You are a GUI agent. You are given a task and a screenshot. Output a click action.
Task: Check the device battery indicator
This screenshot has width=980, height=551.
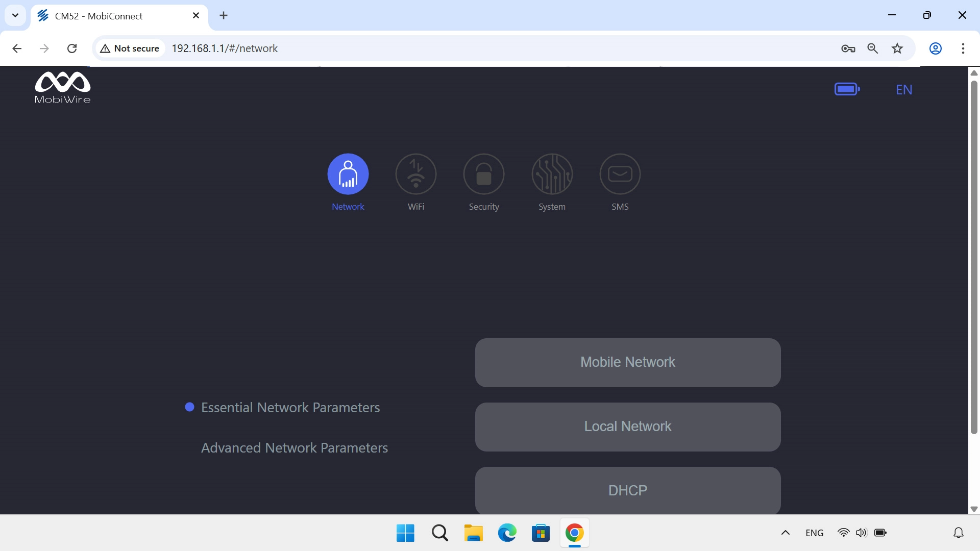(847, 89)
